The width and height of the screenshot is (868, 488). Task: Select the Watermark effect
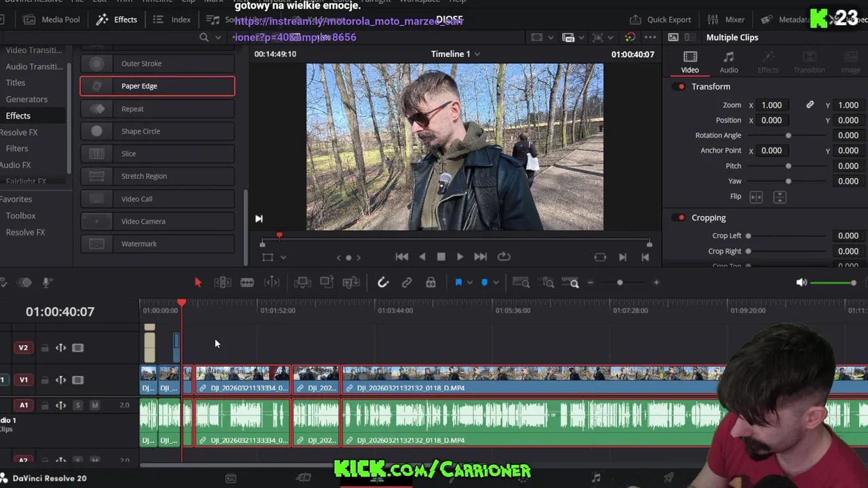[157, 244]
